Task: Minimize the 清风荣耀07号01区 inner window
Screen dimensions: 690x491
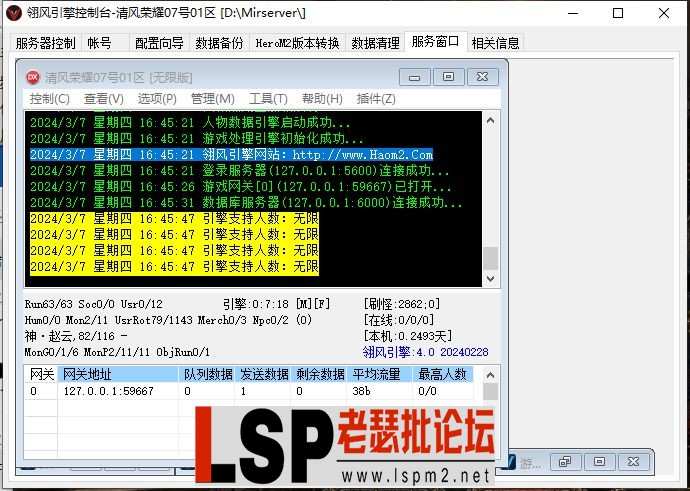Action: 415,77
